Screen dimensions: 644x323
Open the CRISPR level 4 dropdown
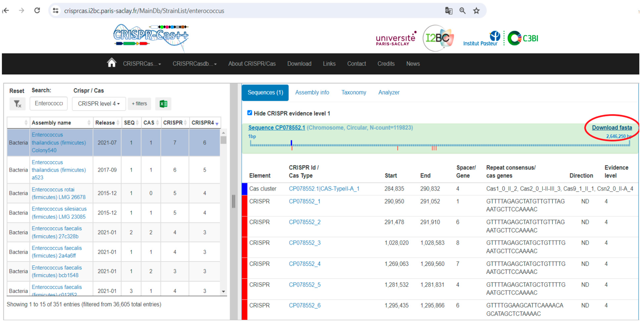click(x=99, y=103)
